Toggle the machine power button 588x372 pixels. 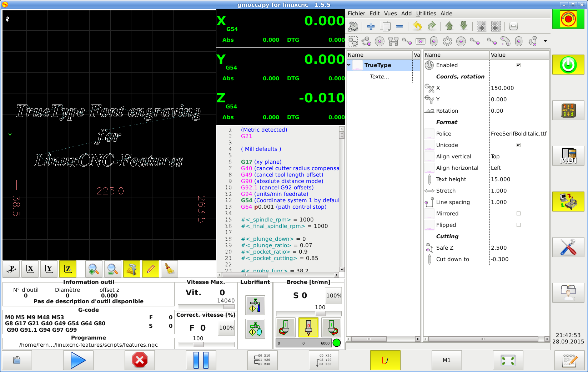point(568,65)
